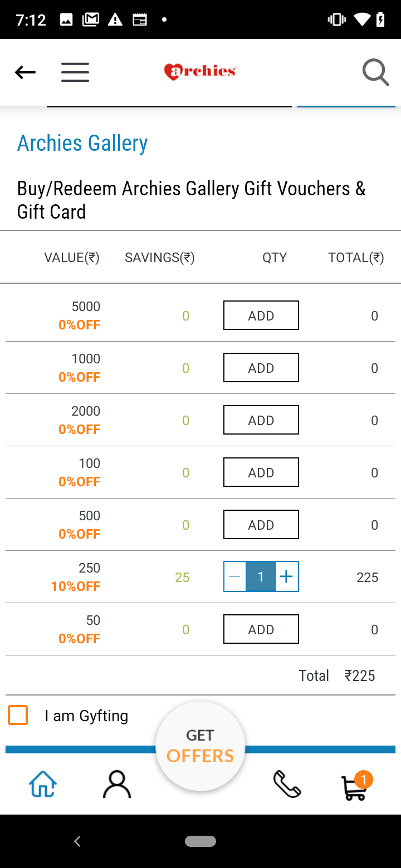The height and width of the screenshot is (868, 401).
Task: Add a 500 value voucher
Action: (x=261, y=525)
